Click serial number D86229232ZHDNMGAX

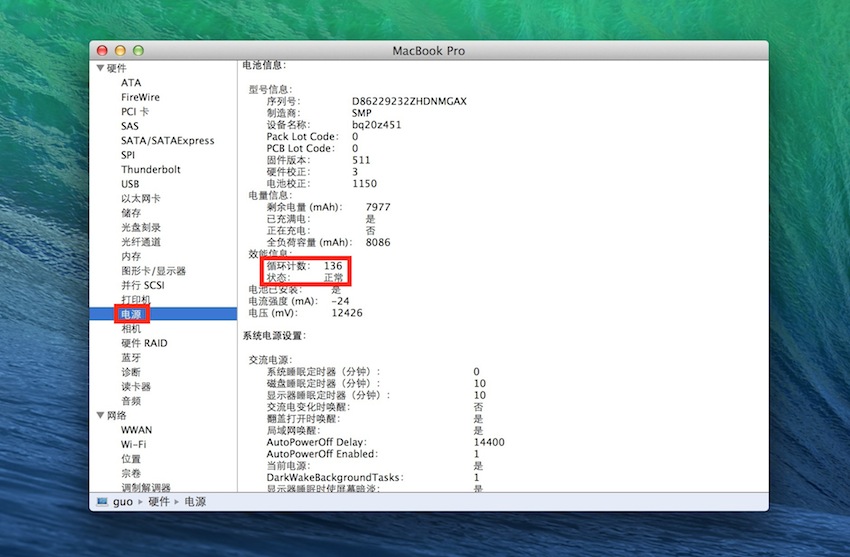click(409, 101)
